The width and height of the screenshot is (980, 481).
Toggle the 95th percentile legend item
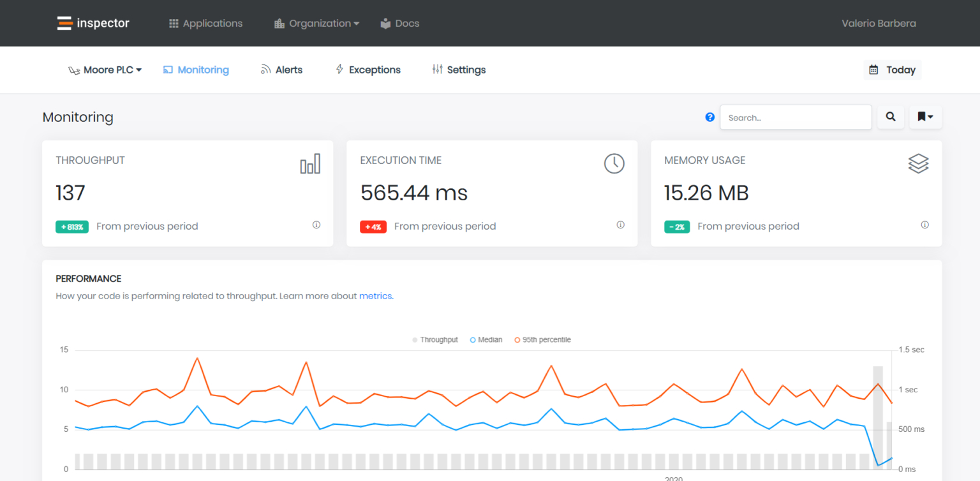[542, 340]
